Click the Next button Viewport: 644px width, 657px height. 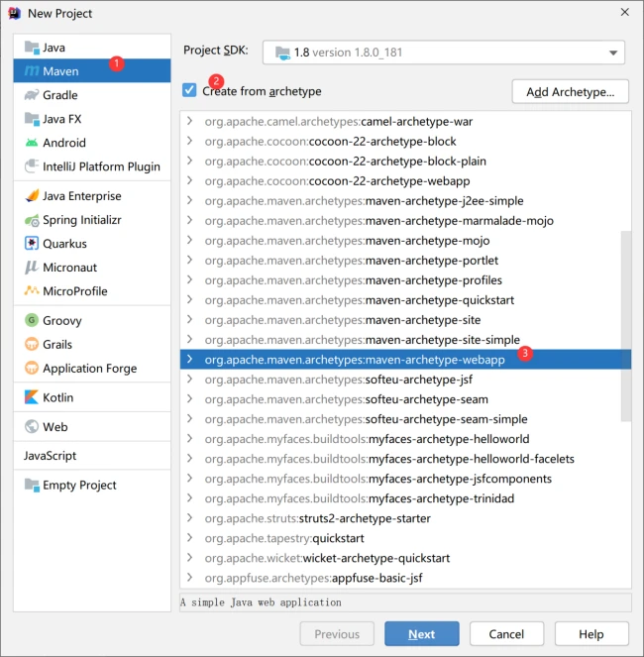pos(421,634)
